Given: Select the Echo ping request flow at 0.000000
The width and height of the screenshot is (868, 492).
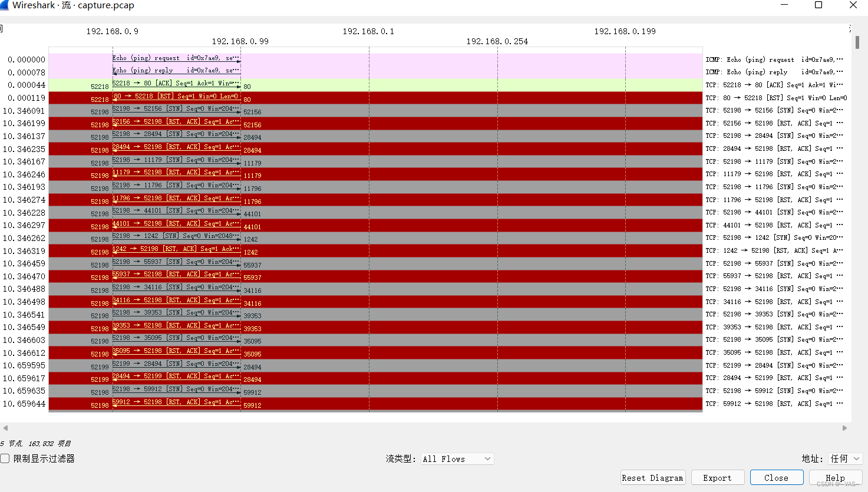Looking at the screenshot, I should point(375,60).
